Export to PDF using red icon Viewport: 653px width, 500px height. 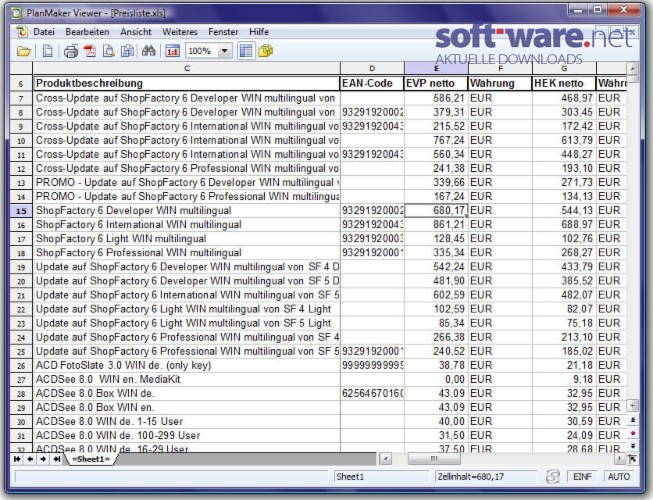[x=90, y=51]
